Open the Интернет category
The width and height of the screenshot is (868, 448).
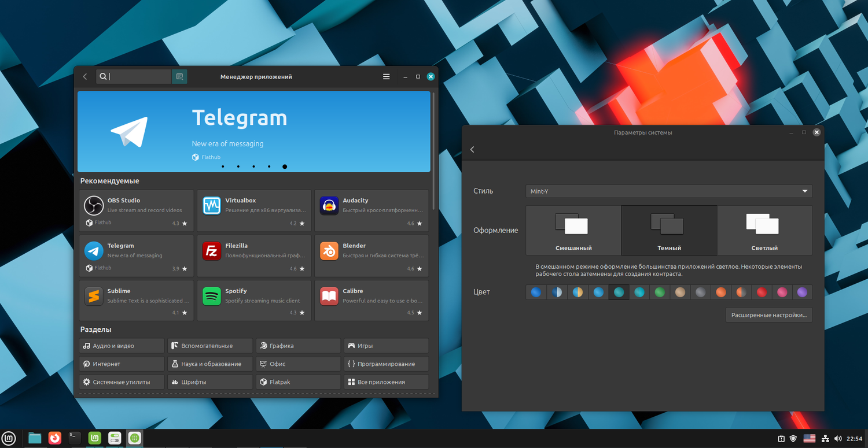point(122,364)
